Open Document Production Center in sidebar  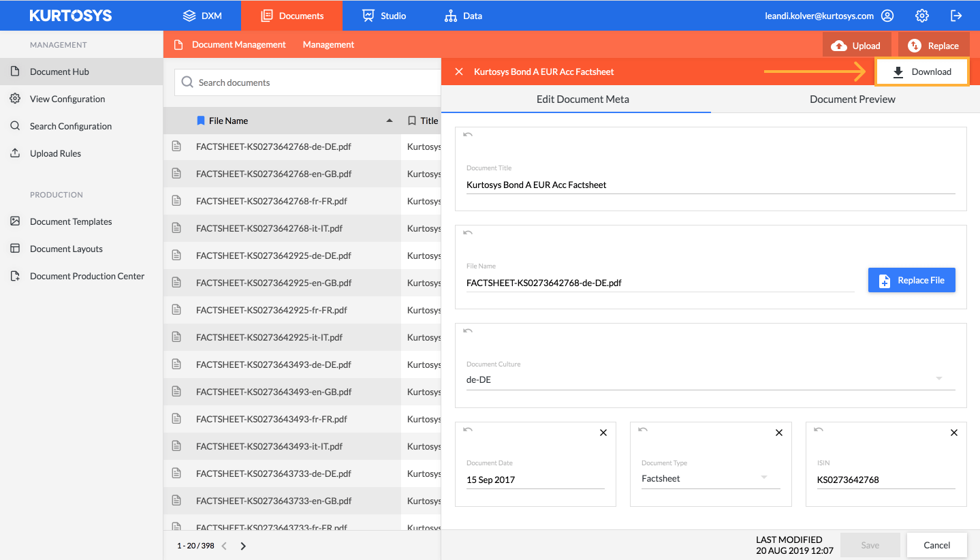[81, 276]
